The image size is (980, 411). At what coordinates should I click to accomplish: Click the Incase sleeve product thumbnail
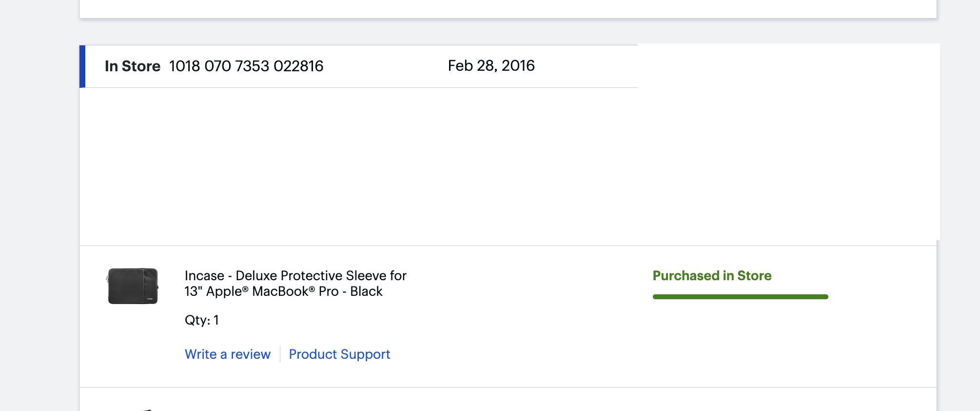133,286
